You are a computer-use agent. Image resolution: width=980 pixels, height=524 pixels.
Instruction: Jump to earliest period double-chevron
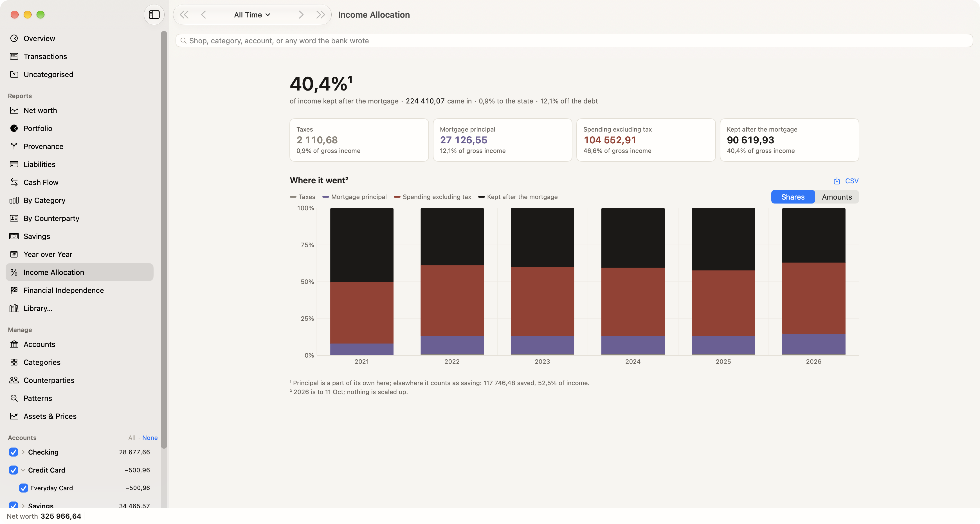click(x=184, y=14)
